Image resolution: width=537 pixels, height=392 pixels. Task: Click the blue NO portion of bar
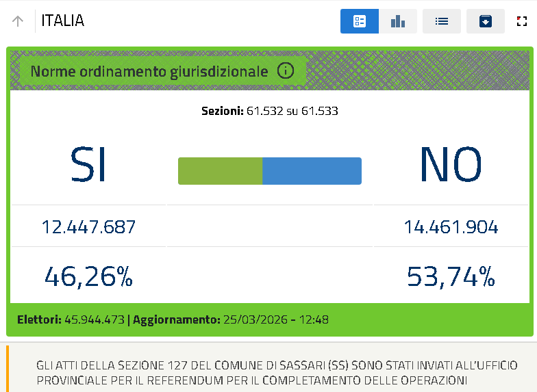pyautogui.click(x=312, y=171)
